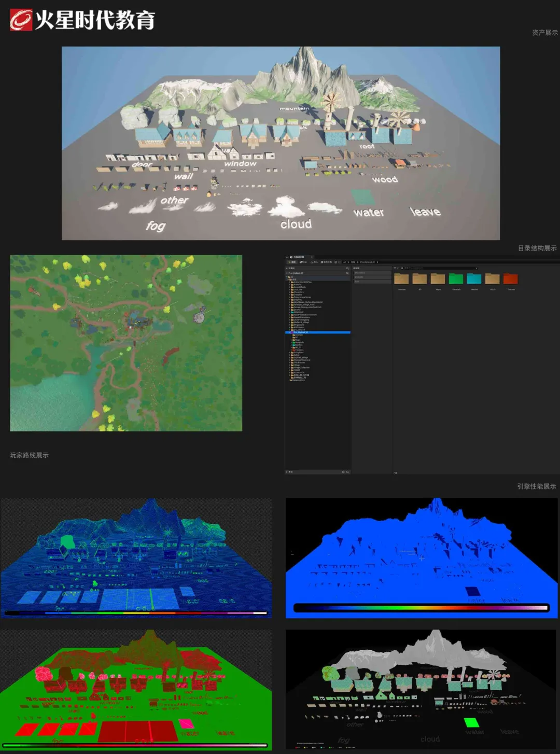Expand the collections panel at bottom
560x754 pixels.
click(287, 472)
